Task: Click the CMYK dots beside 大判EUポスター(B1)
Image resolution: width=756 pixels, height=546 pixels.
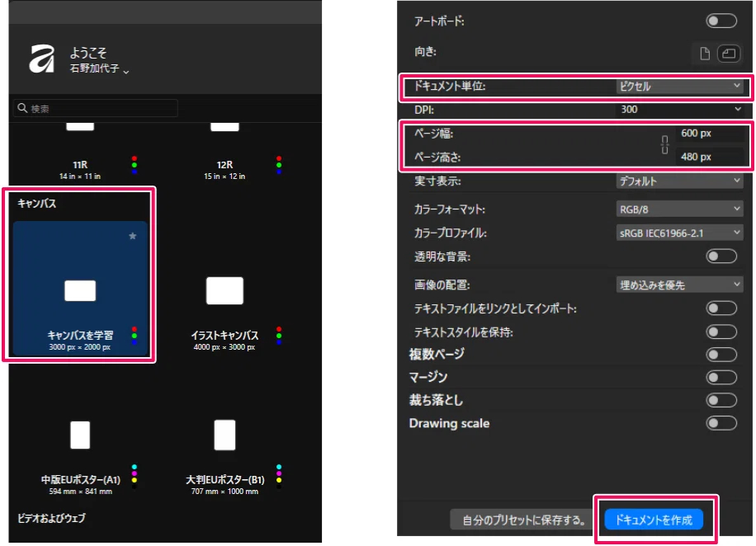Action: tap(279, 477)
